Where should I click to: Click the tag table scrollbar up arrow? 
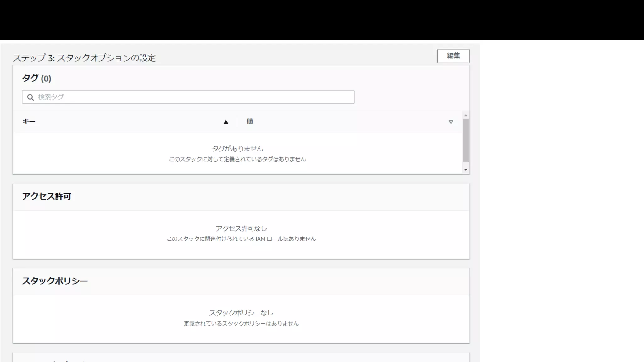click(x=466, y=116)
